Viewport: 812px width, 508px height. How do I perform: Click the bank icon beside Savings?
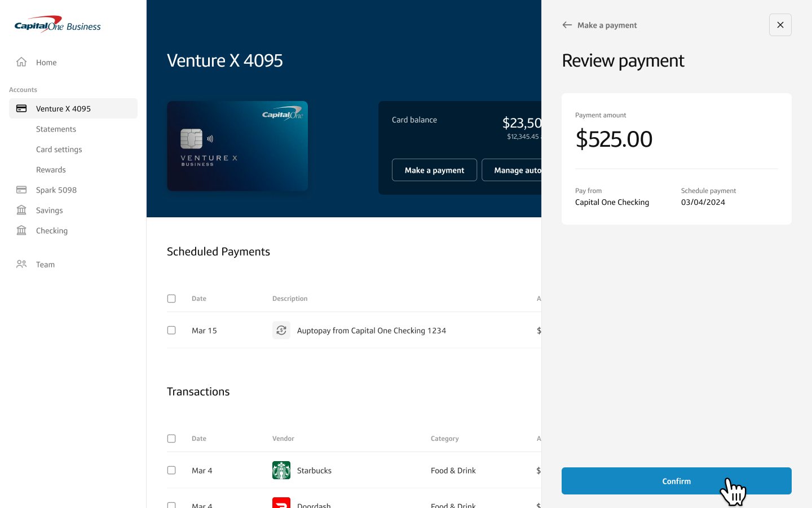(21, 210)
